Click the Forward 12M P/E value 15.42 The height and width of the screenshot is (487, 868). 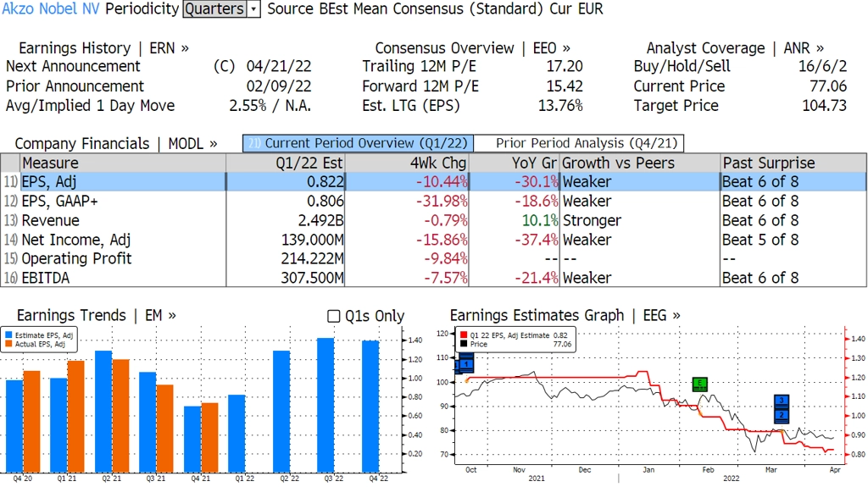point(564,86)
